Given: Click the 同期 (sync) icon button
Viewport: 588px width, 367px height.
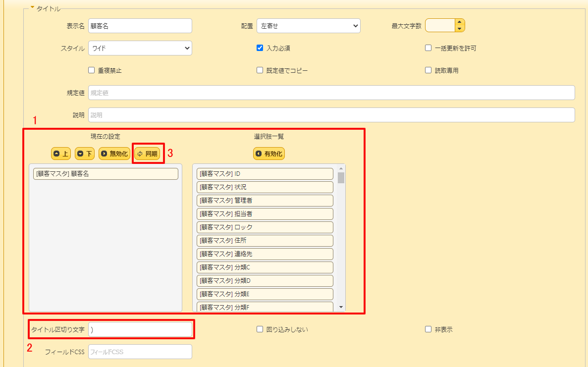Looking at the screenshot, I should tap(148, 154).
